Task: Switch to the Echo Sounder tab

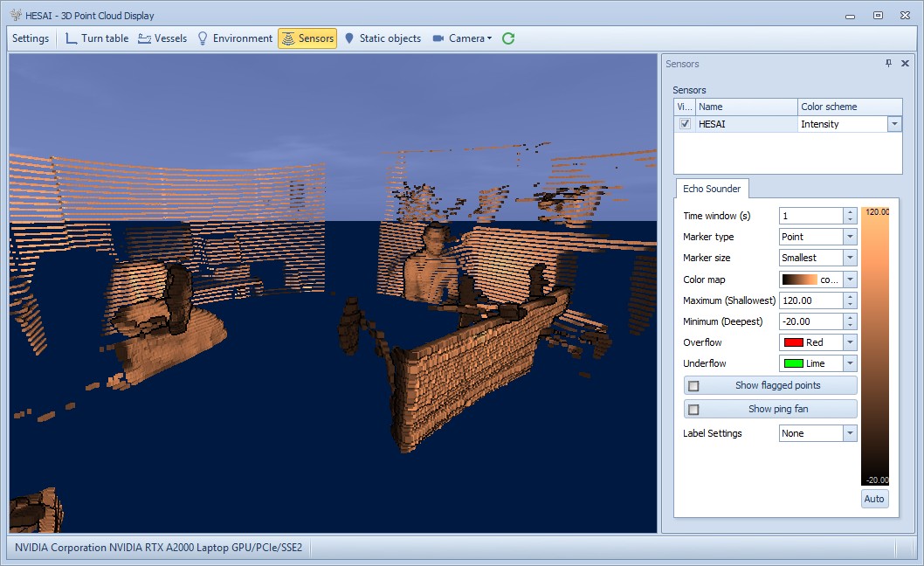Action: (712, 189)
